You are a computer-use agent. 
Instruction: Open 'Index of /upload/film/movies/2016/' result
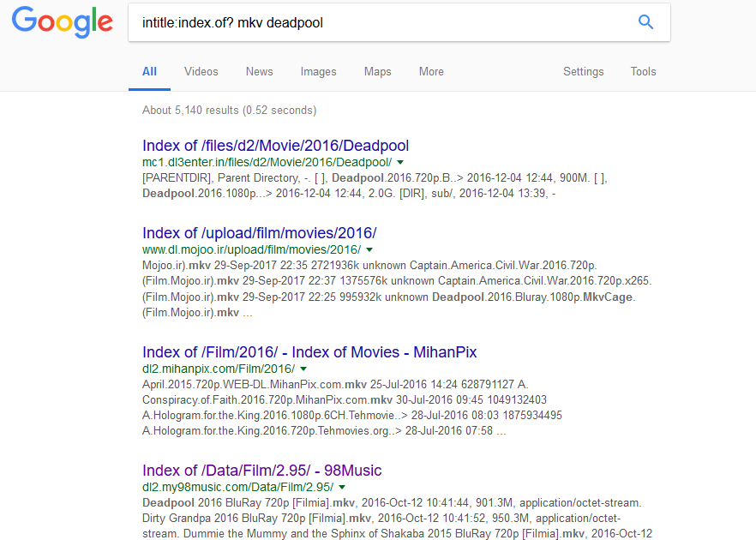pos(260,233)
